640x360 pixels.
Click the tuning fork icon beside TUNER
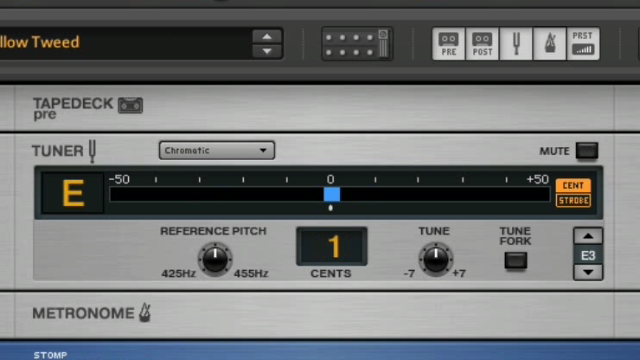93,151
